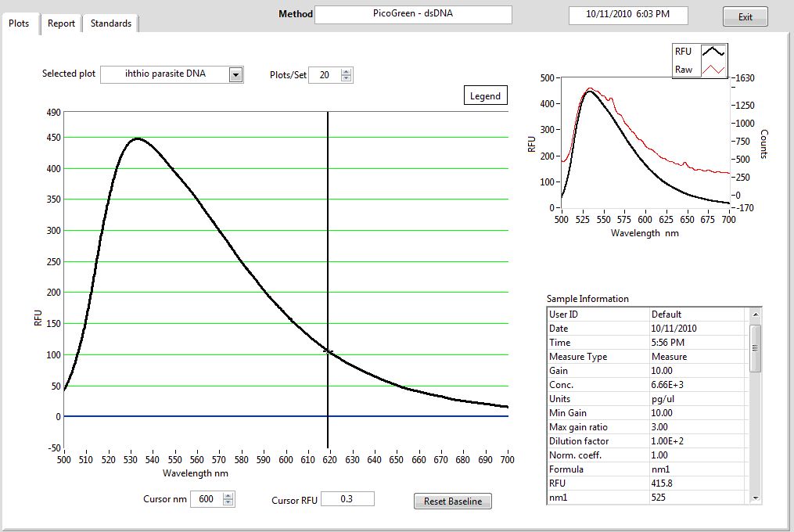
Task: Open the Report tab
Action: 61,23
